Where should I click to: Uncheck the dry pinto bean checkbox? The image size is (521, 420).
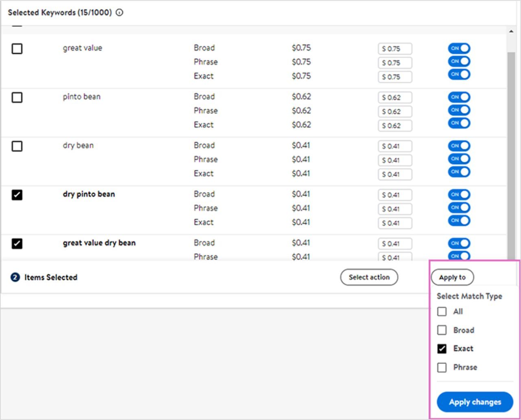17,195
